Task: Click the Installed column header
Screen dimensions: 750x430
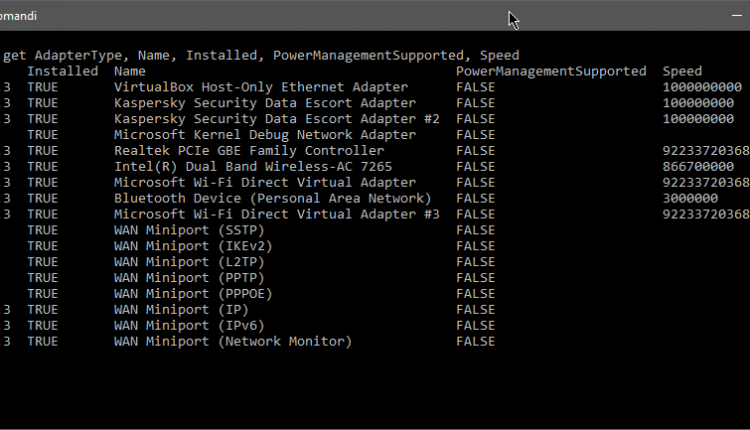Action: pos(62,71)
